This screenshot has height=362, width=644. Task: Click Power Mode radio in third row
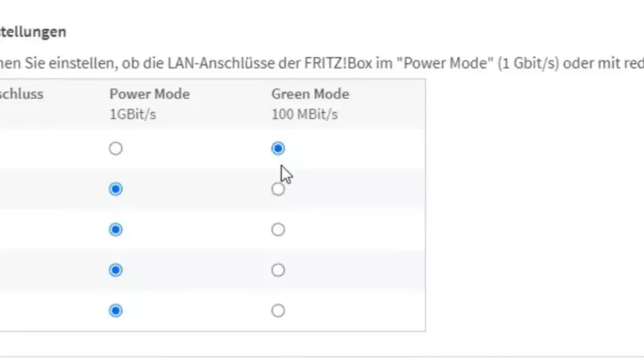pyautogui.click(x=116, y=230)
